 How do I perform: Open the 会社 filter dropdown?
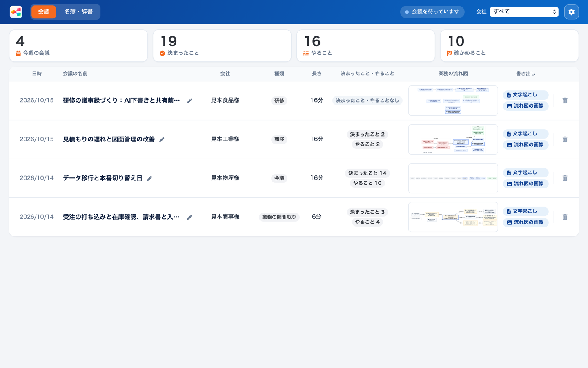click(x=524, y=12)
